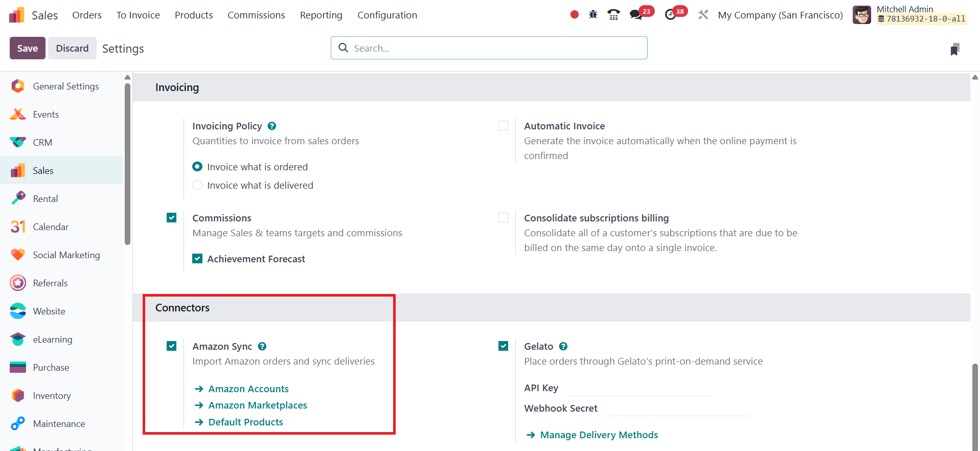Open the Amazon Marketplaces link
The width and height of the screenshot is (980, 451).
point(258,405)
